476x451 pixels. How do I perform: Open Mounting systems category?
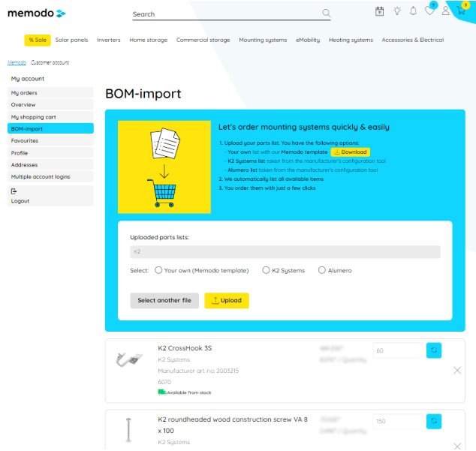[263, 40]
